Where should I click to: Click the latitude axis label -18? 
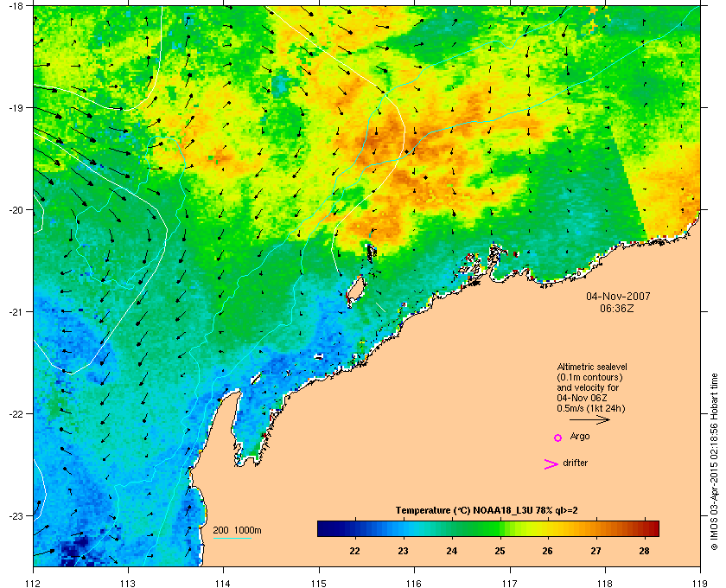(16, 6)
